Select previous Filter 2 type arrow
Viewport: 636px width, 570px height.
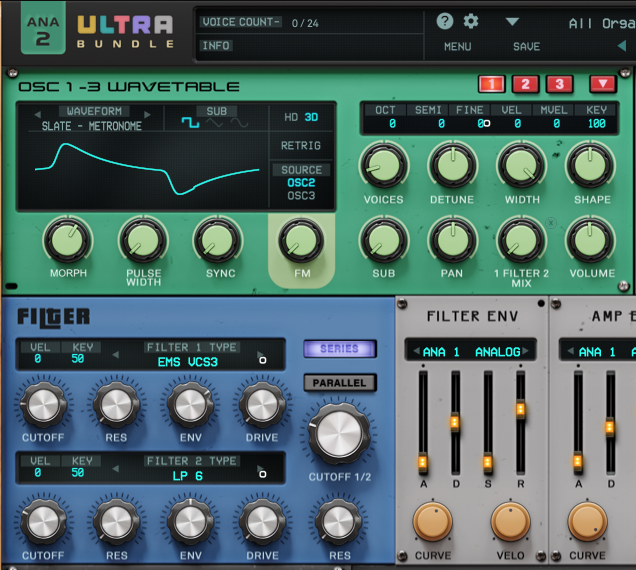[116, 469]
